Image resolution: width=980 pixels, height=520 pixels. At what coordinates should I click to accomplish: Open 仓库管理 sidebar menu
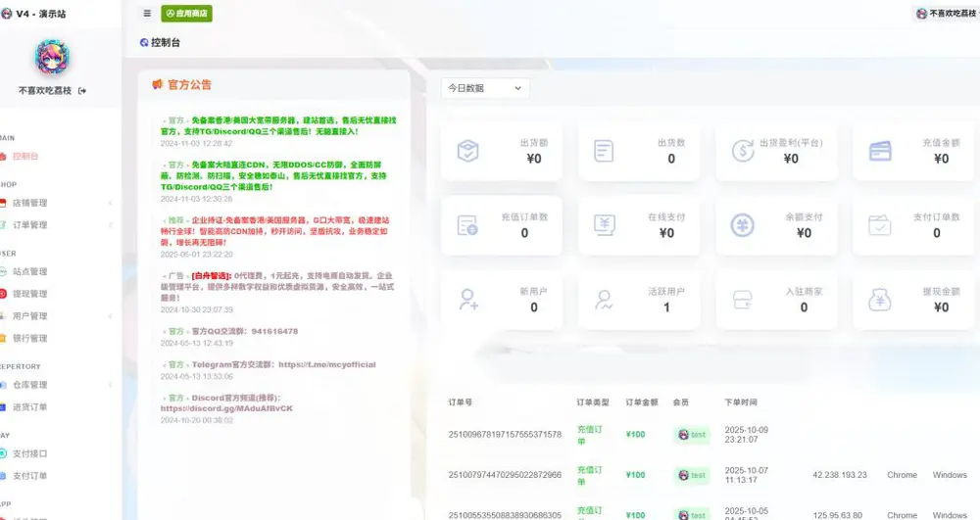pyautogui.click(x=30, y=385)
